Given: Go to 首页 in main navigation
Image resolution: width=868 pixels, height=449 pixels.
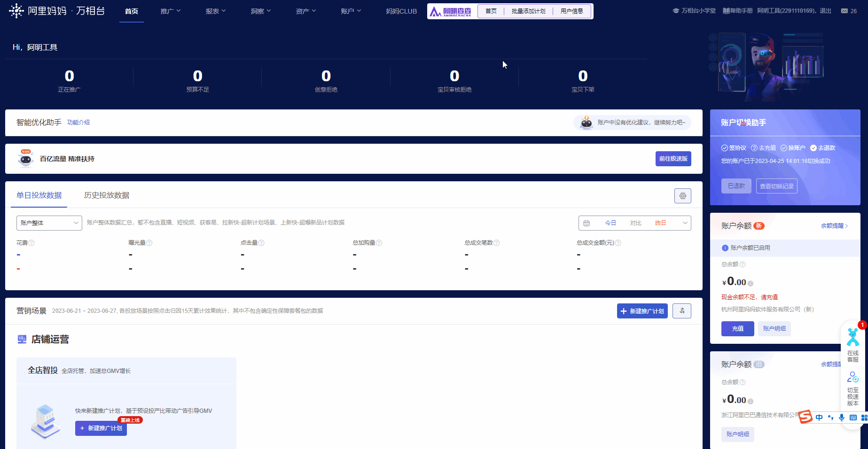Looking at the screenshot, I should pyautogui.click(x=132, y=11).
